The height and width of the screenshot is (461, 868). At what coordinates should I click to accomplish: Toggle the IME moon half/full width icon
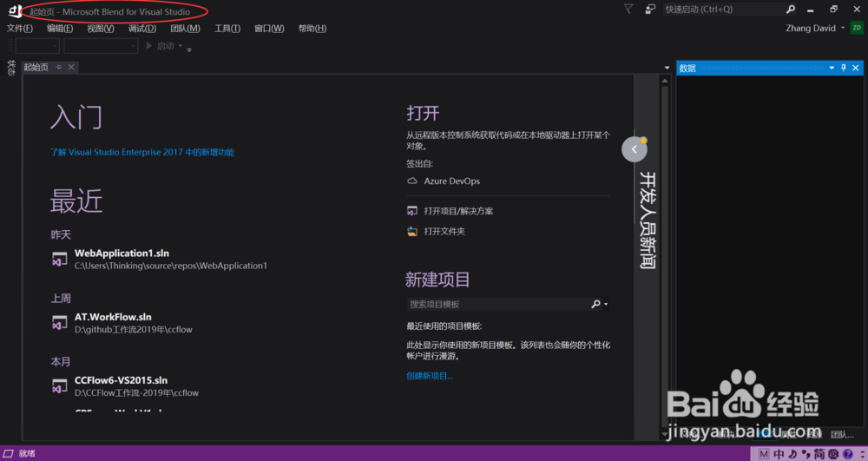792,454
